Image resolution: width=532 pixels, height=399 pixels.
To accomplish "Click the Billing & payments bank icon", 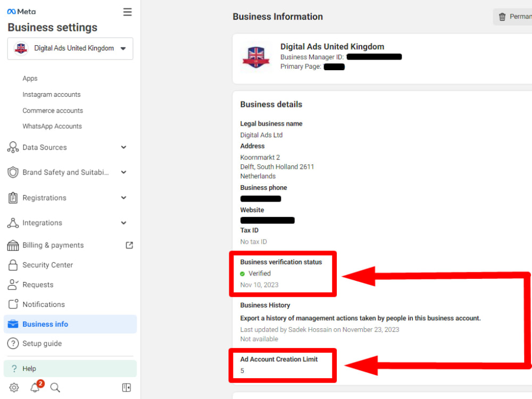I will click(x=13, y=245).
